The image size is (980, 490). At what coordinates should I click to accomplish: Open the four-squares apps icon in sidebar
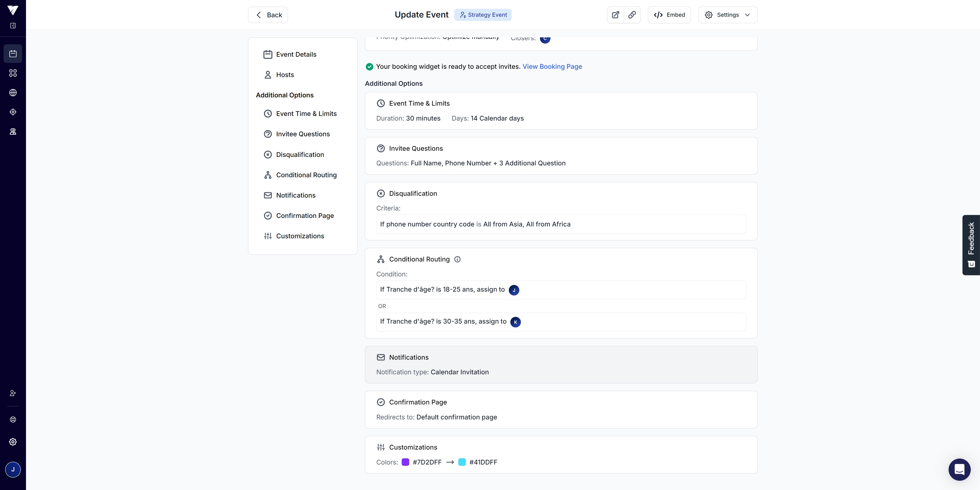coord(13,73)
